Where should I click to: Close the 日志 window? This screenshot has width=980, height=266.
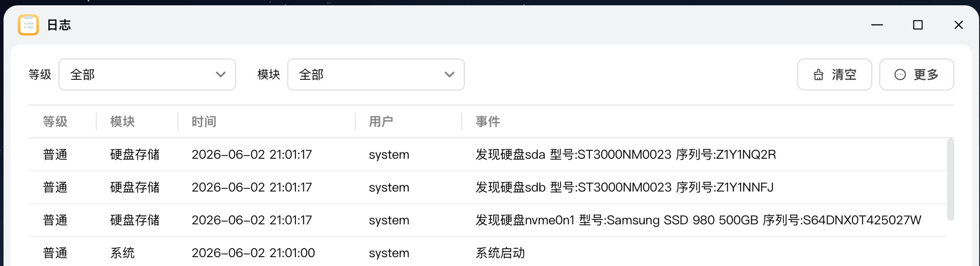959,25
